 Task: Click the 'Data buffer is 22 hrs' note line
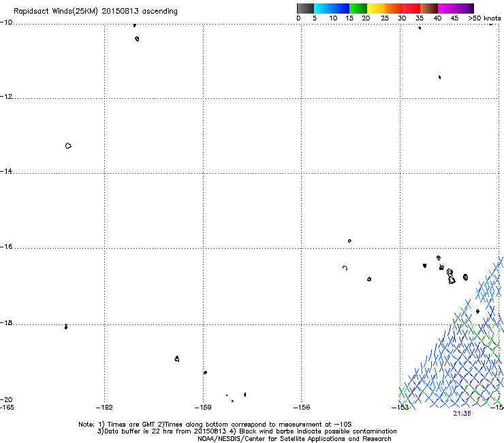pyautogui.click(x=247, y=431)
